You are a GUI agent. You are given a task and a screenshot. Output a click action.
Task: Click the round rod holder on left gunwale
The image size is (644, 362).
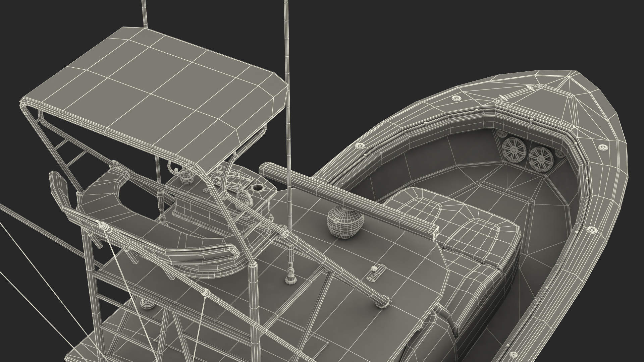coord(361,146)
